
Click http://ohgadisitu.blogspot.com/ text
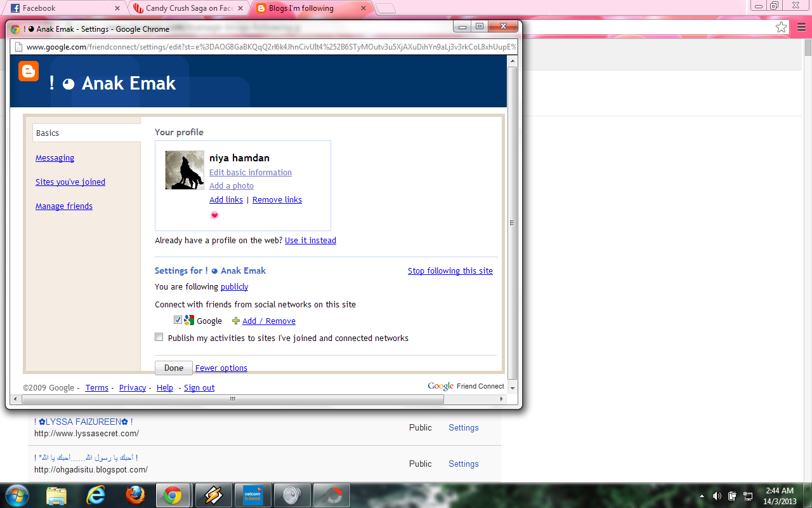click(91, 470)
